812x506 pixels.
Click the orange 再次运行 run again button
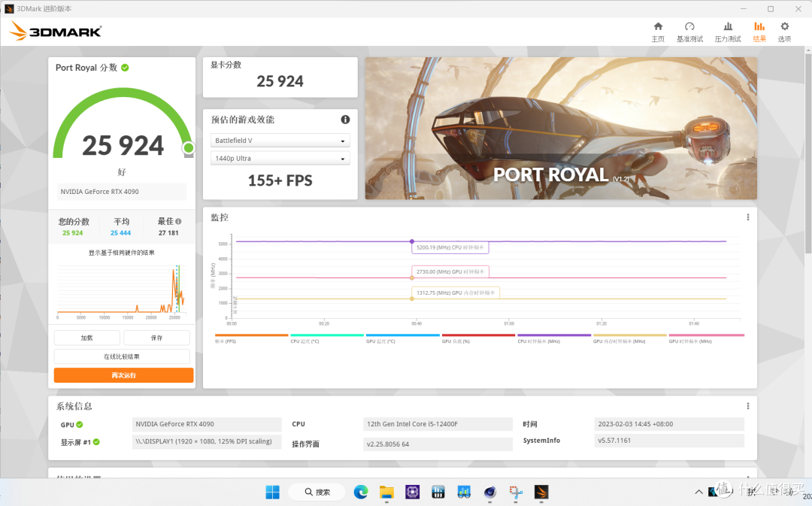pyautogui.click(x=124, y=375)
